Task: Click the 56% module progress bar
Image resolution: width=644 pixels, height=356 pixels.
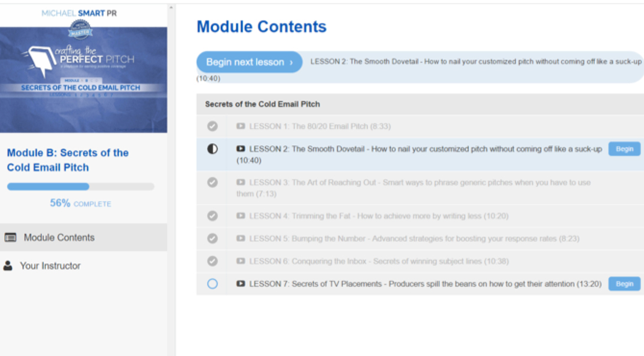Action: 80,186
